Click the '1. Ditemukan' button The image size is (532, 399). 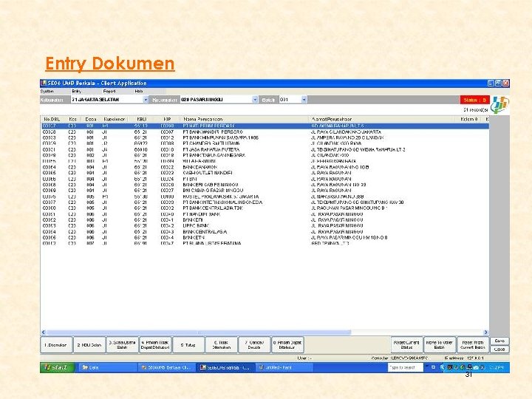(56, 345)
